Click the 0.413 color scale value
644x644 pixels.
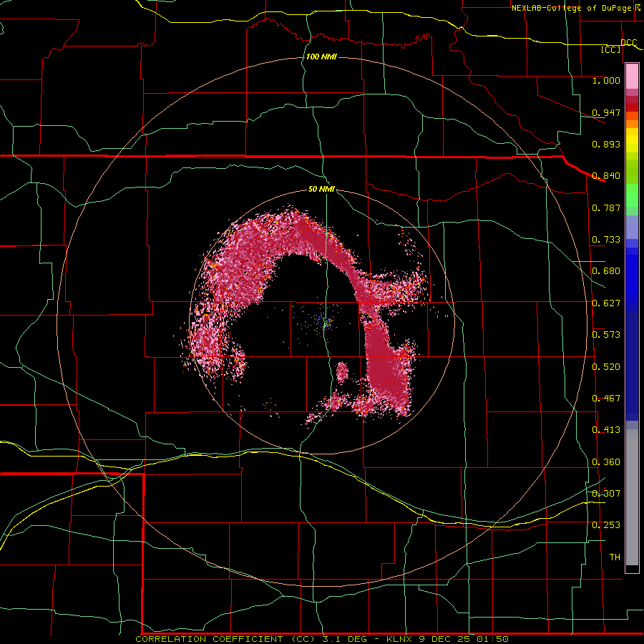pos(606,430)
